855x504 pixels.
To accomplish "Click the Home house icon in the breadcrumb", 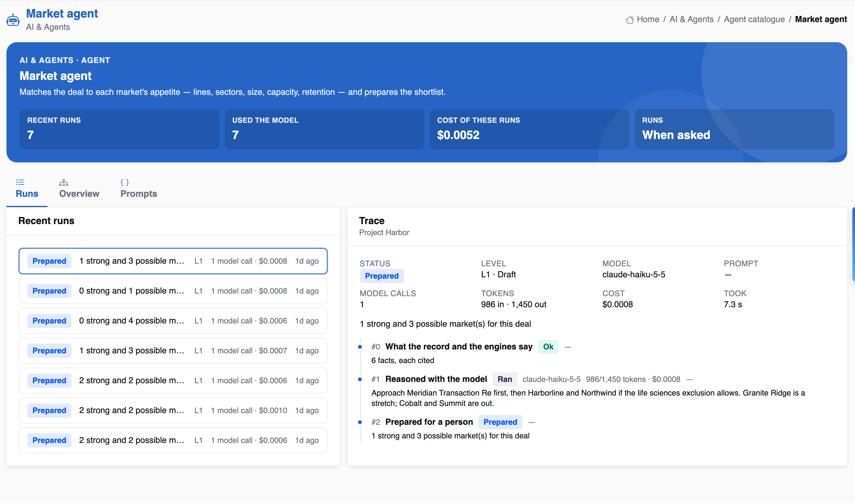I will tap(630, 20).
